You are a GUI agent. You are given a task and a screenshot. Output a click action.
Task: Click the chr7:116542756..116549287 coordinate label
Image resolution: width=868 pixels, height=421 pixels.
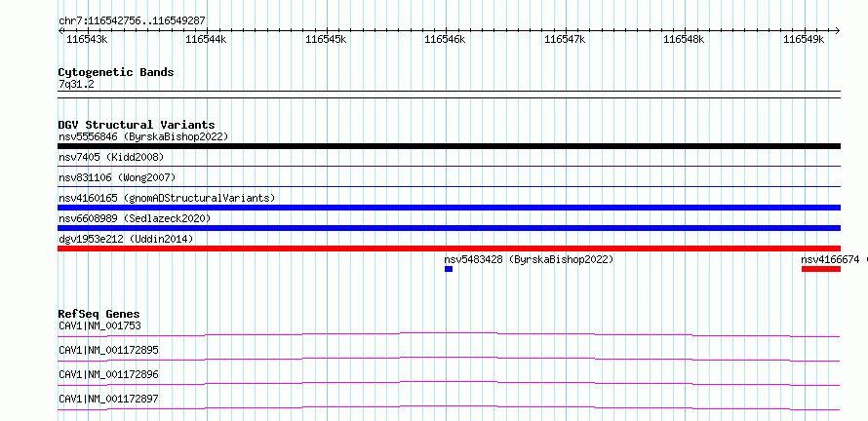[x=132, y=20]
